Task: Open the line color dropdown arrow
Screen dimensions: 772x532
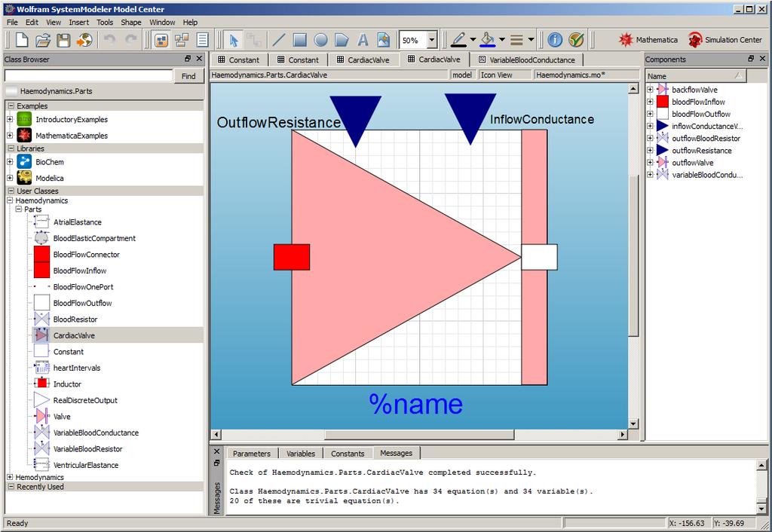Action: 473,40
